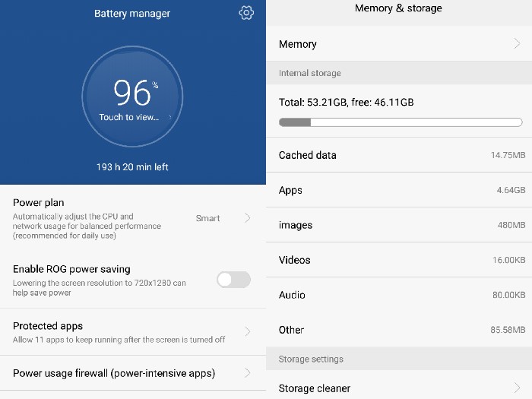Screen dimensions: 532x399
Task: Click 'Total: 53.21GB, free: 46.11GB' text
Action: click(x=346, y=102)
